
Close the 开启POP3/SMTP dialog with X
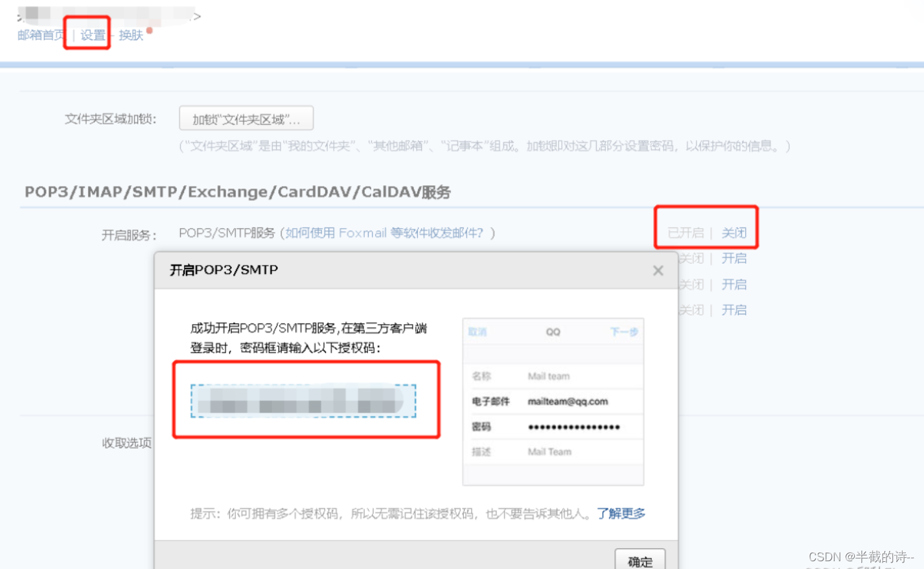click(x=658, y=270)
